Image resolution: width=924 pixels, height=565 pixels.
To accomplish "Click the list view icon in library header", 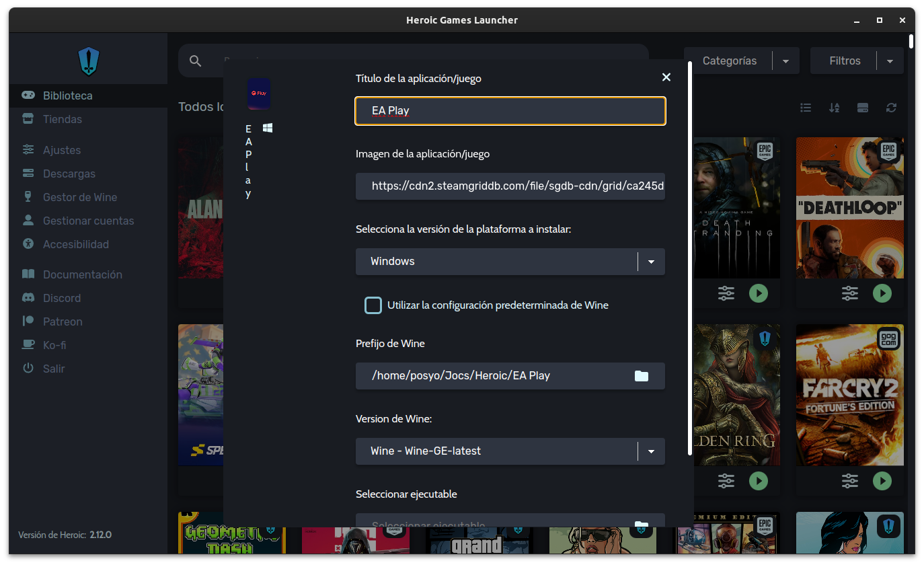I will [806, 108].
